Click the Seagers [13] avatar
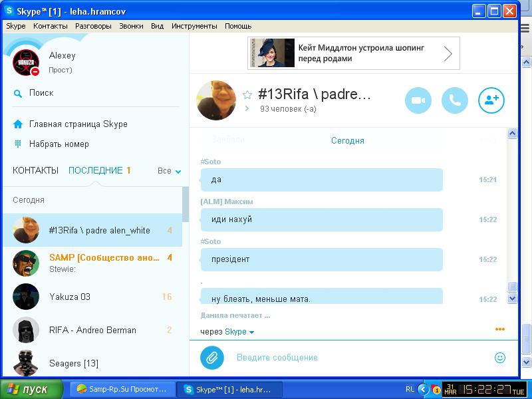 (x=26, y=362)
